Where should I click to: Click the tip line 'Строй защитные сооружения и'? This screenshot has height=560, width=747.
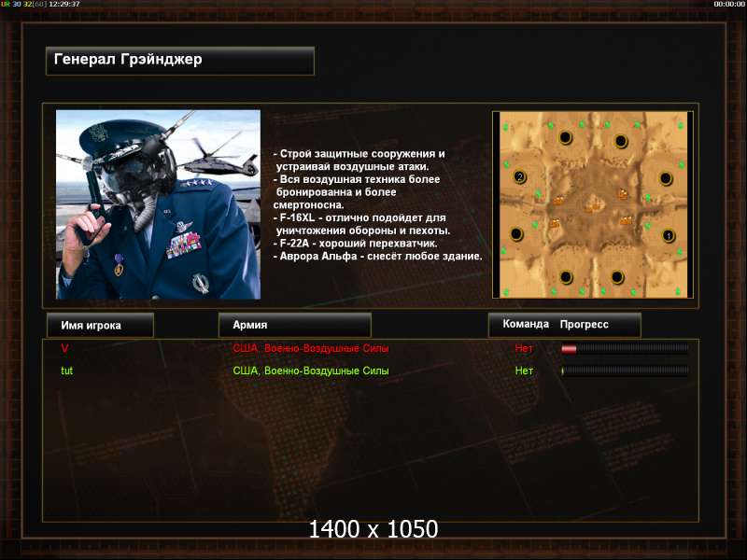(359, 154)
